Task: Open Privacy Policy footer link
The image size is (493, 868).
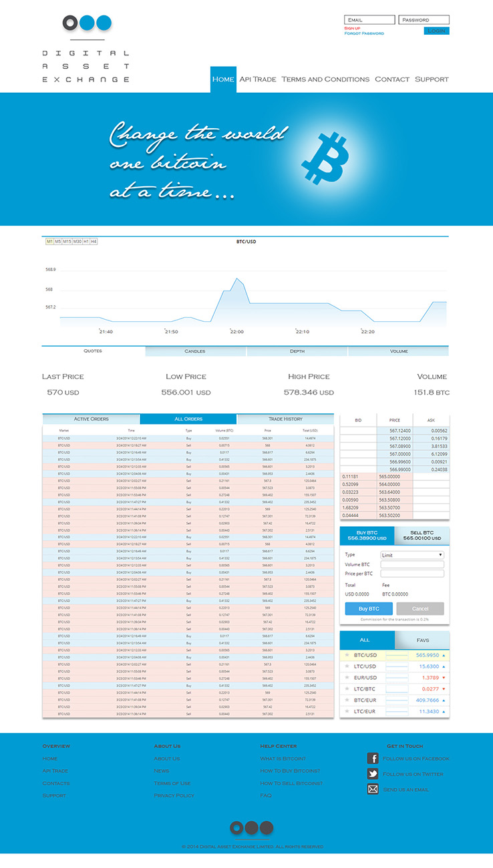Action: [x=174, y=795]
